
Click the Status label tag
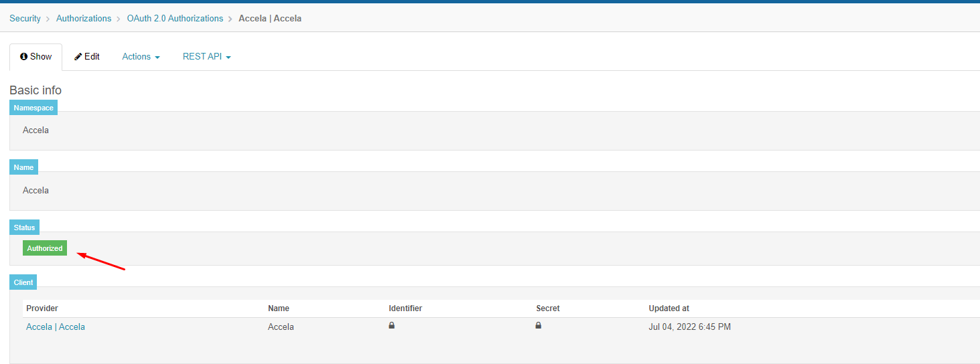pos(24,227)
